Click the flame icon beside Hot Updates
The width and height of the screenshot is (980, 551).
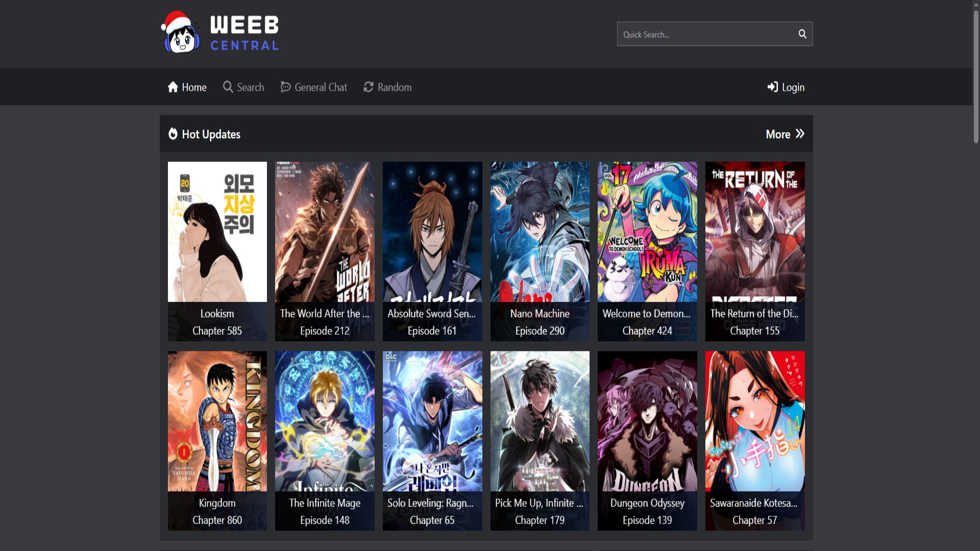173,134
